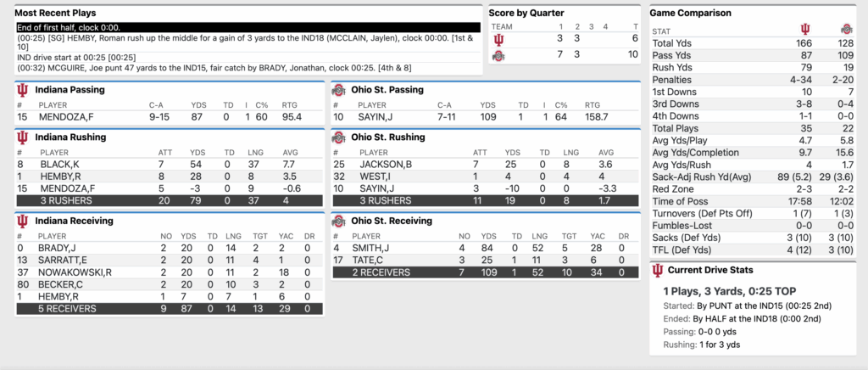Click Ohio State logo beside Ohio St. Receiving
The height and width of the screenshot is (370, 868).
tap(339, 221)
